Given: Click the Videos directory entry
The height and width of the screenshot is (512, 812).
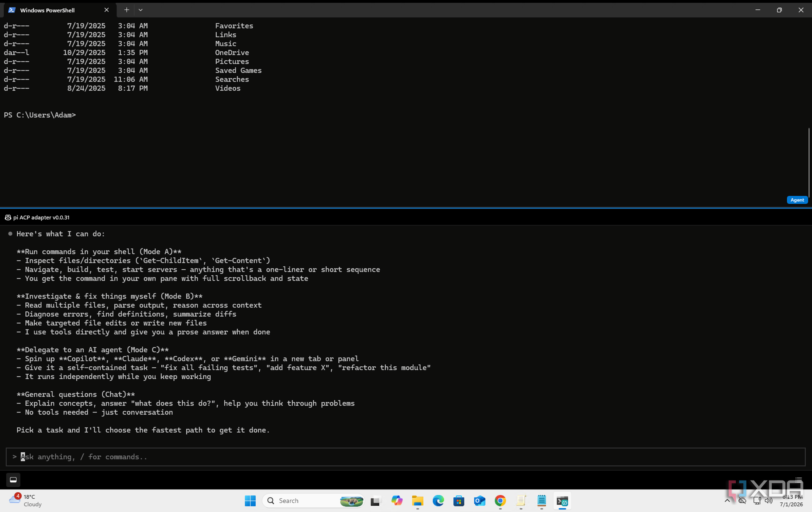Looking at the screenshot, I should pos(228,88).
